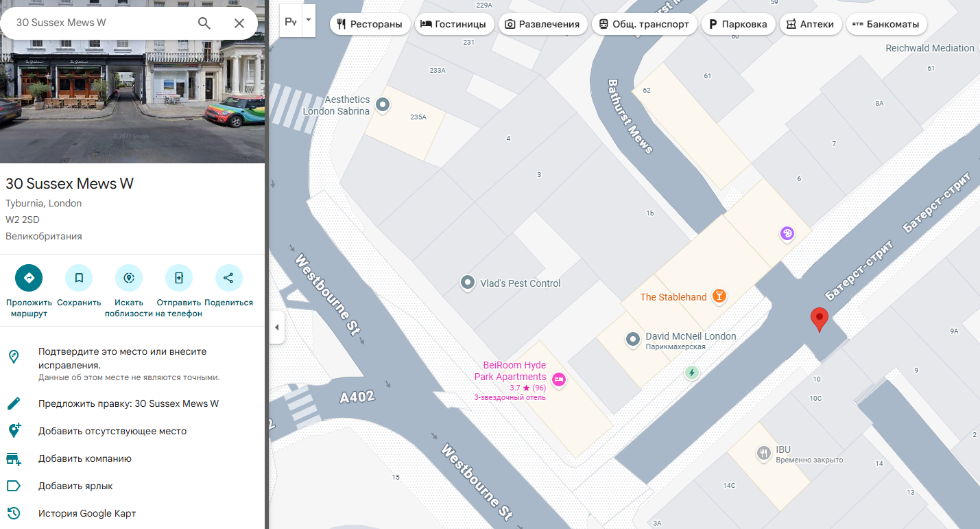Show Банкоматы on the map
980x529 pixels.
pos(886,24)
